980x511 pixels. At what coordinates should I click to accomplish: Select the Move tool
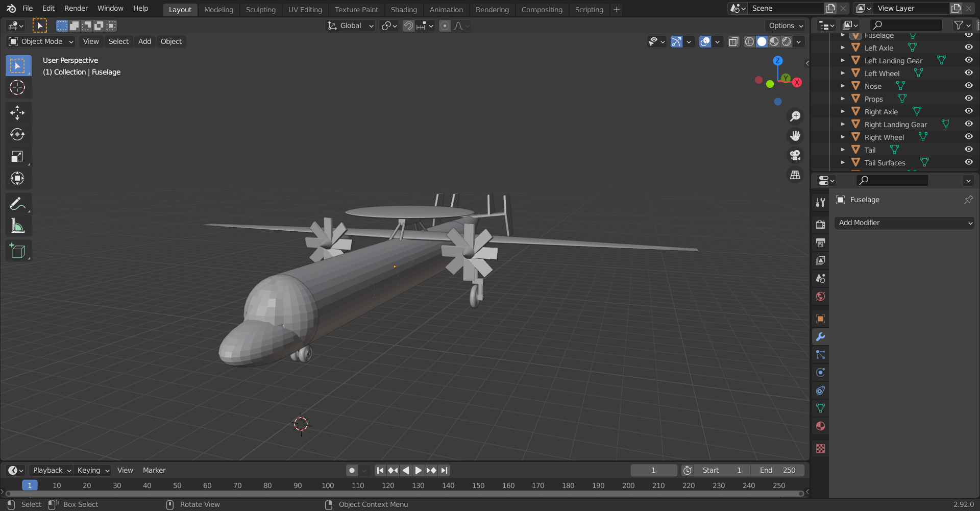(18, 112)
